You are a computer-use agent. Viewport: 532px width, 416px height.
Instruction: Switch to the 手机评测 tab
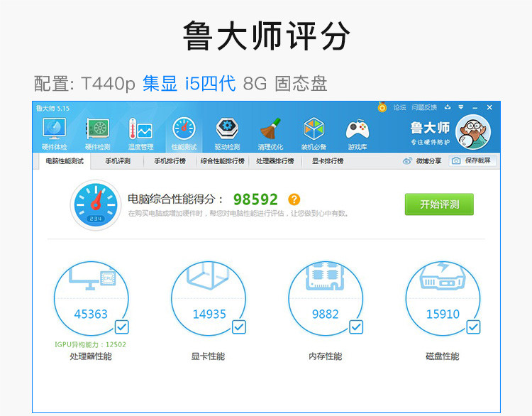click(x=118, y=161)
